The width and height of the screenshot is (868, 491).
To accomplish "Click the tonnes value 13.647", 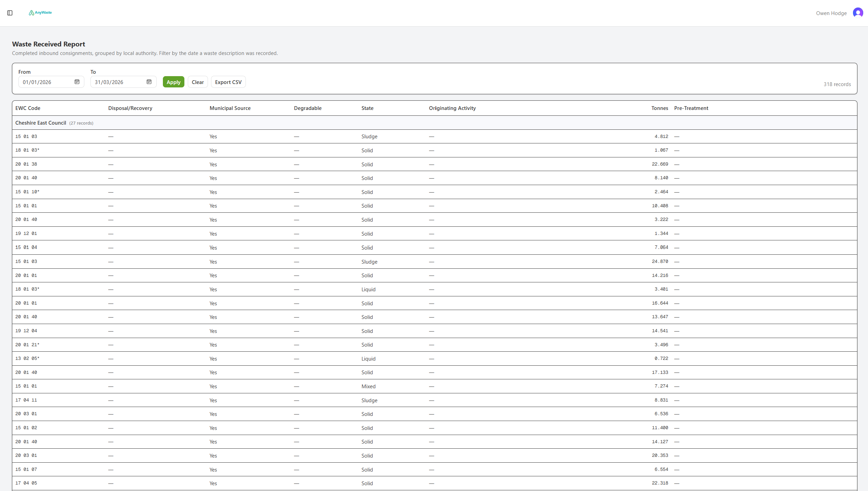I will coord(660,317).
